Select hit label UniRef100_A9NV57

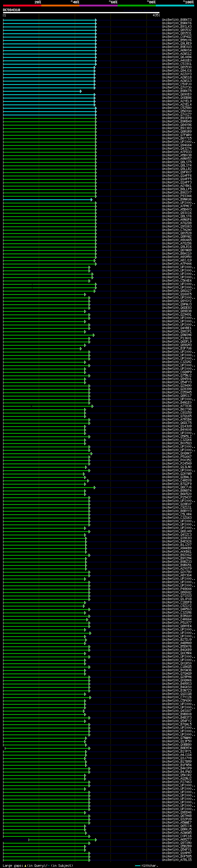[x=176, y=159]
